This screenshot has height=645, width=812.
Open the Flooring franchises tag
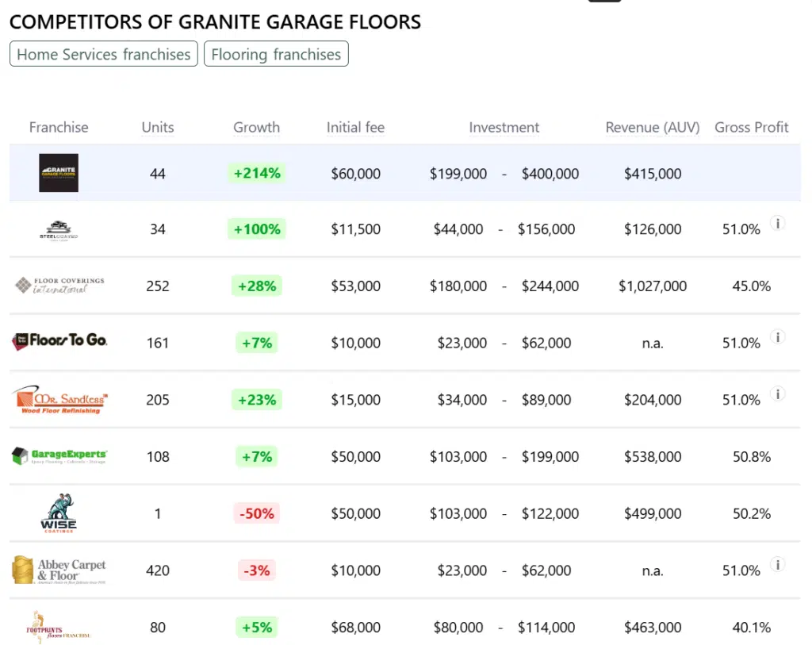276,54
